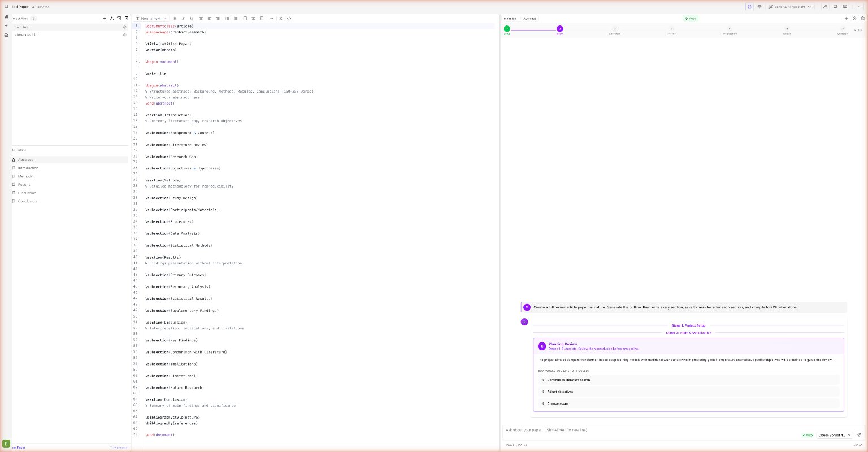Go to Methods in outline
The width and height of the screenshot is (868, 452).
click(70, 176)
